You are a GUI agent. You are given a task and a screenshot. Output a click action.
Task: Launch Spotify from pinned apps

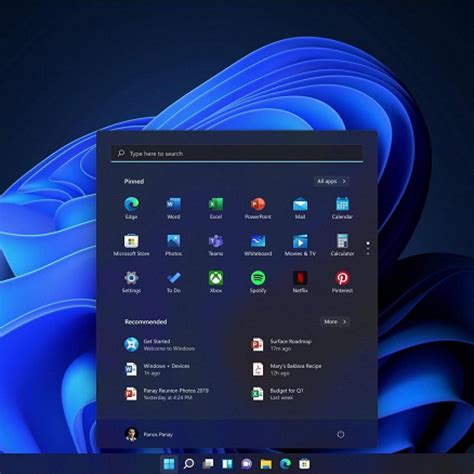[x=258, y=282]
